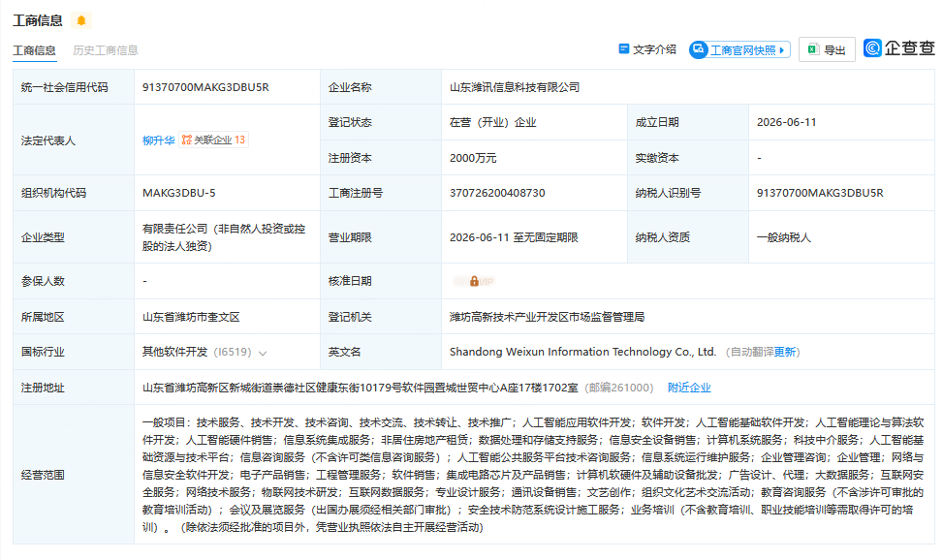The height and width of the screenshot is (560, 943).
Task: Open the 工商官网快照 arrow expander
Action: [782, 50]
